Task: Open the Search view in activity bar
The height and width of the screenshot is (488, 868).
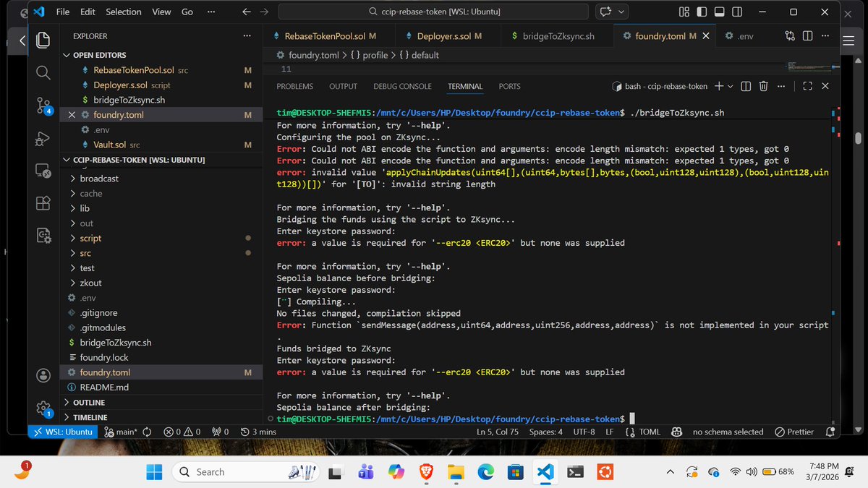Action: pyautogui.click(x=43, y=72)
